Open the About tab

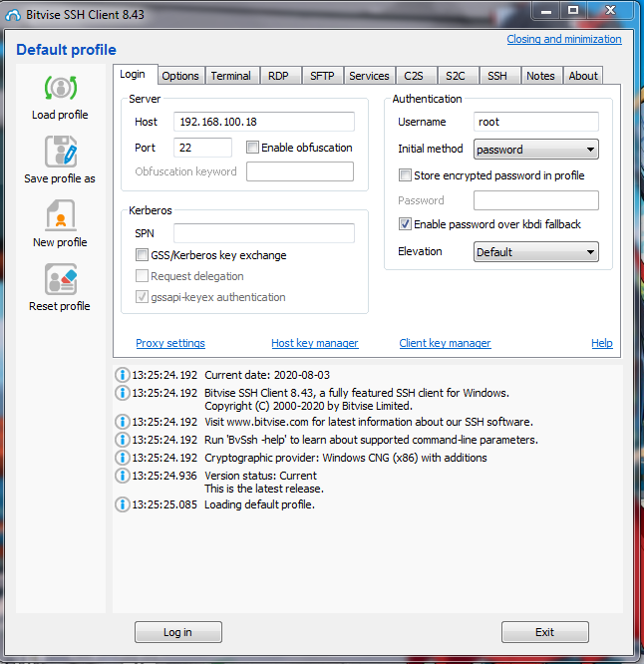[583, 76]
